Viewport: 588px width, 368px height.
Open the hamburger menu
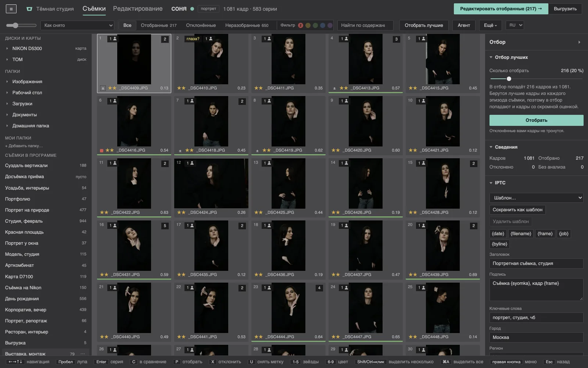point(11,9)
